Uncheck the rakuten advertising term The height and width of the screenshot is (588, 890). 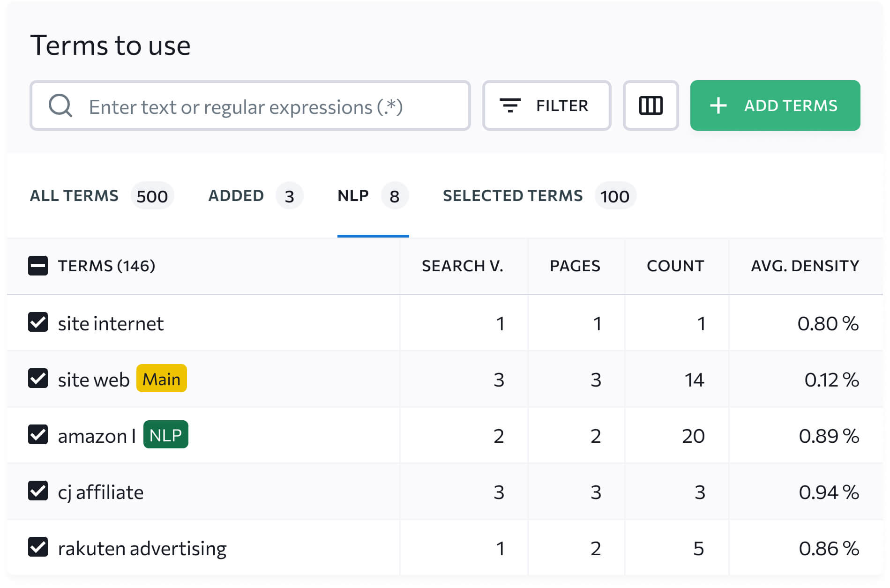tap(38, 547)
